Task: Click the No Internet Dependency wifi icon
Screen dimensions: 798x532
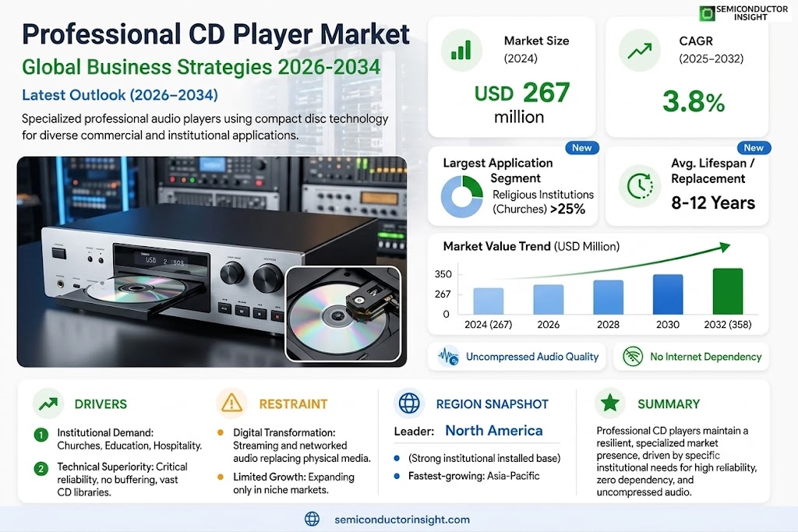Action: 633,357
